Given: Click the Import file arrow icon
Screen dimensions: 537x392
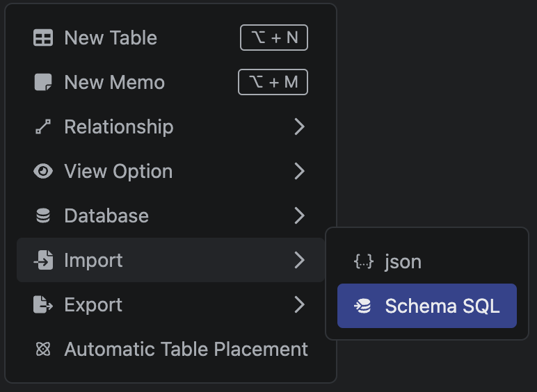Looking at the screenshot, I should coord(43,261).
